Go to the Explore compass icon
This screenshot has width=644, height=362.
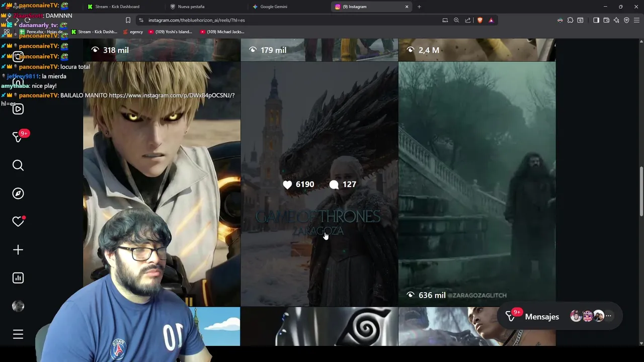[18, 194]
